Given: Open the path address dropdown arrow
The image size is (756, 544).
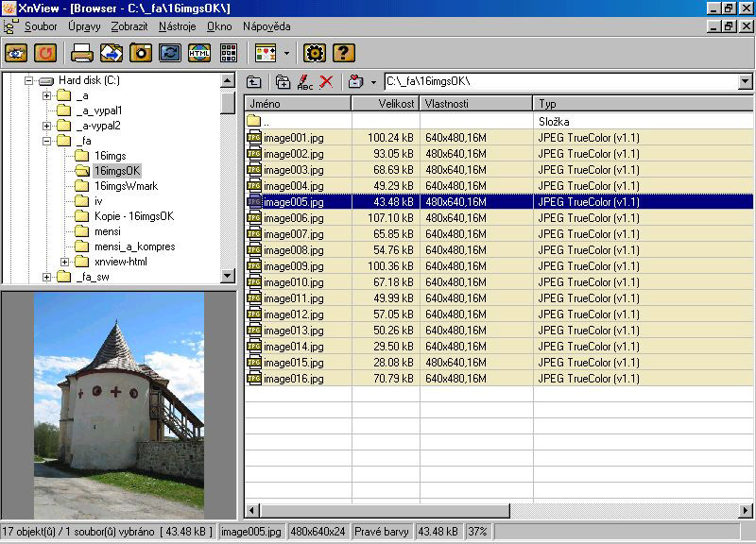Looking at the screenshot, I should 745,82.
